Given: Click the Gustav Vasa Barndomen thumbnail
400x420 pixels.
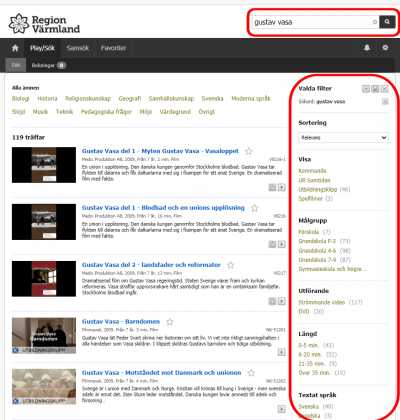Looking at the screenshot, I should [x=44, y=336].
